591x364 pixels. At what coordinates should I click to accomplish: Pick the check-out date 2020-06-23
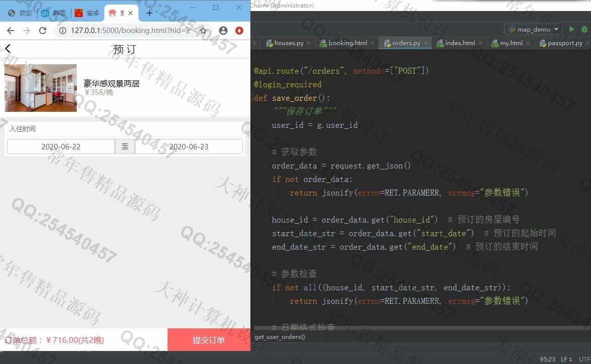(189, 146)
